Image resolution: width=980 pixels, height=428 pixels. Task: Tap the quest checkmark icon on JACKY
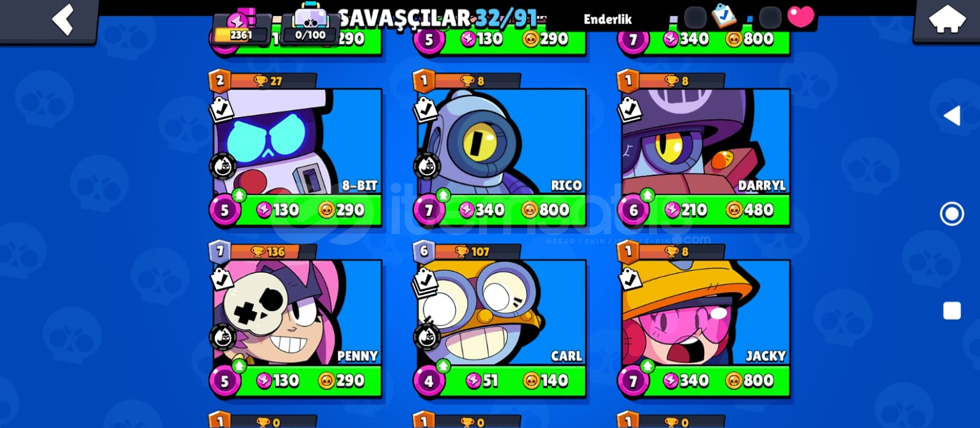tap(630, 280)
